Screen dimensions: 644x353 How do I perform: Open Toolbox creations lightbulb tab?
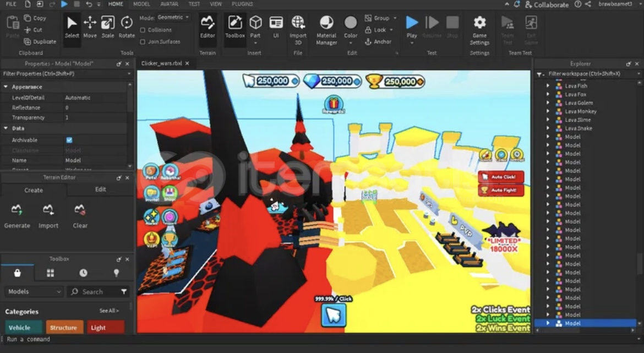[x=116, y=273]
